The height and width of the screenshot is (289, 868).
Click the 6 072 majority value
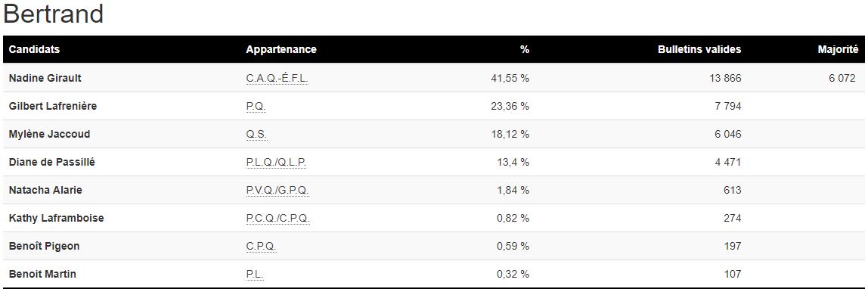pos(842,78)
